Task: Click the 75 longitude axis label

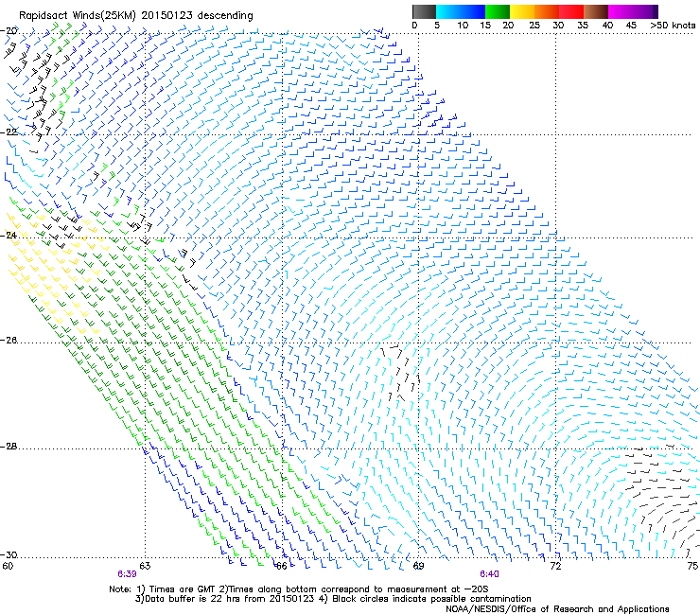Action: click(x=692, y=567)
